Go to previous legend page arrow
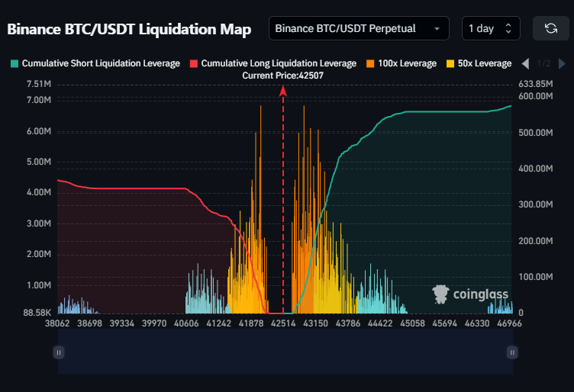 click(525, 63)
